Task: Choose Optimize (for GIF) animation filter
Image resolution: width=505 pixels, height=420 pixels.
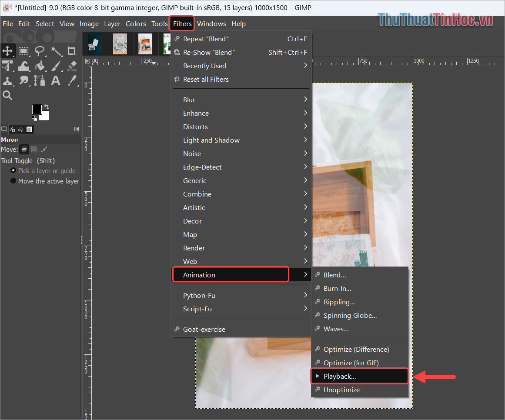Action: click(359, 363)
